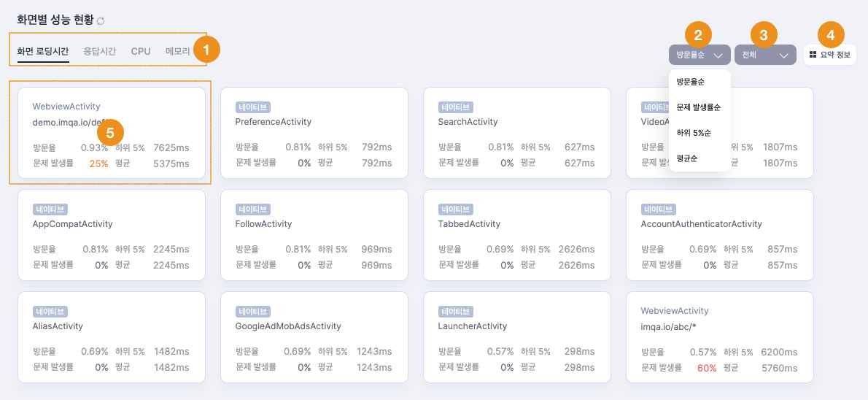Screen dimensions: 868x400
Task: Open the 요약 정보 button
Action: 830,55
